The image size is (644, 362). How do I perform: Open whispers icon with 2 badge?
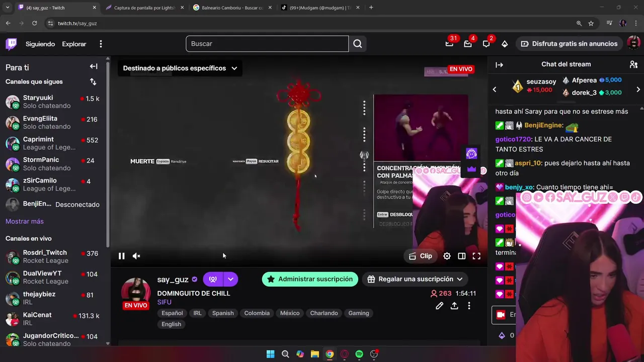tap(486, 44)
